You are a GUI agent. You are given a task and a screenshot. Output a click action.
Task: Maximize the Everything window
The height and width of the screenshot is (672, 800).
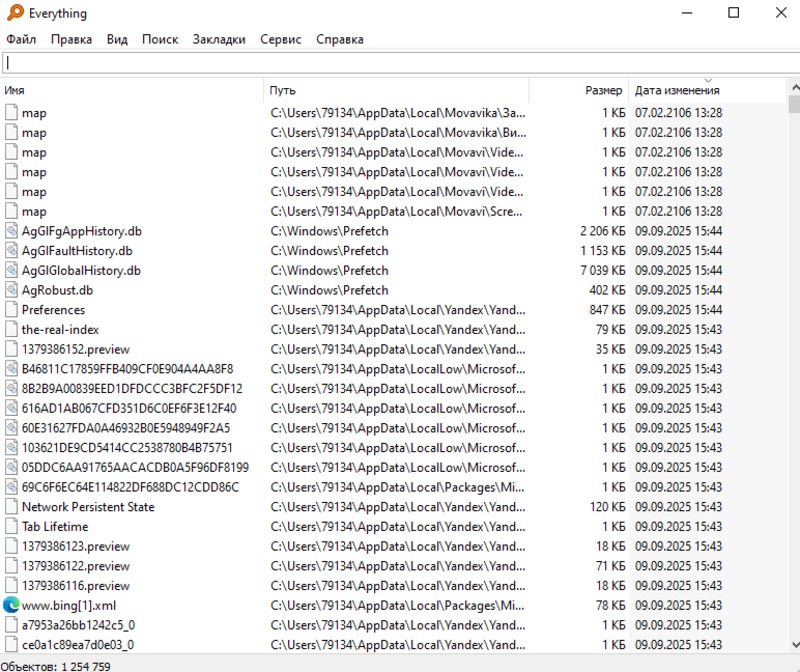coord(734,13)
